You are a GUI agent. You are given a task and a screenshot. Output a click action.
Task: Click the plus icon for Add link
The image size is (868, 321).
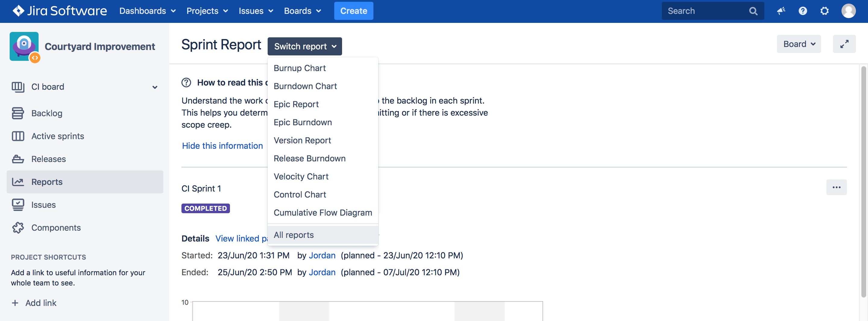pyautogui.click(x=15, y=303)
